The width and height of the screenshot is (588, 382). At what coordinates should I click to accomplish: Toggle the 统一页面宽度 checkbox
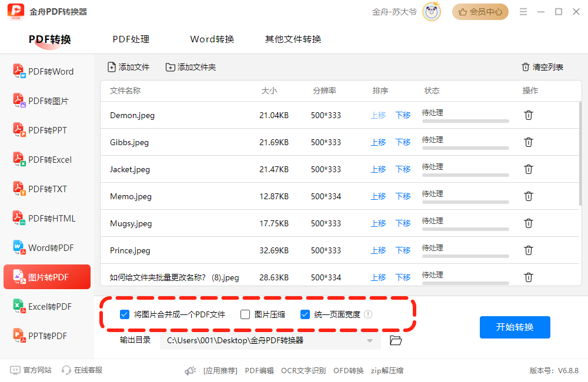(305, 314)
